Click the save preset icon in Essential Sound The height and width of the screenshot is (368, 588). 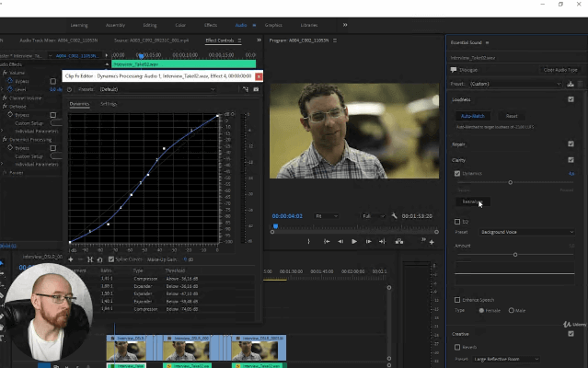click(571, 84)
